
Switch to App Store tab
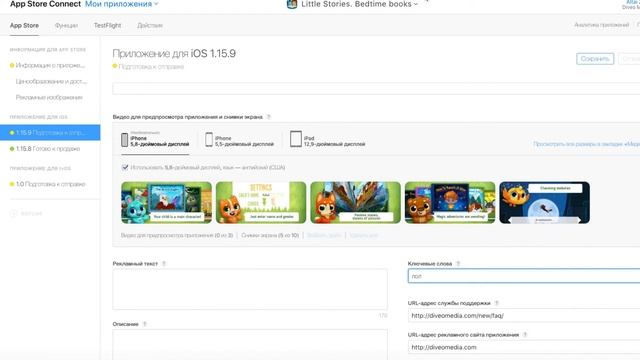coord(24,25)
